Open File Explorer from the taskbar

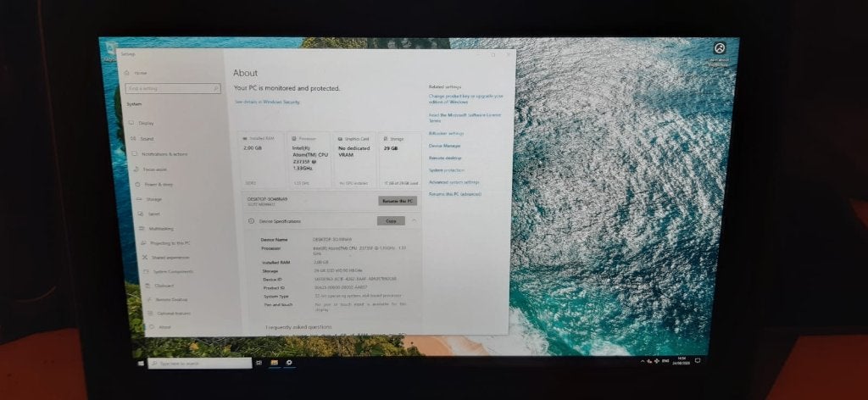[x=274, y=363]
